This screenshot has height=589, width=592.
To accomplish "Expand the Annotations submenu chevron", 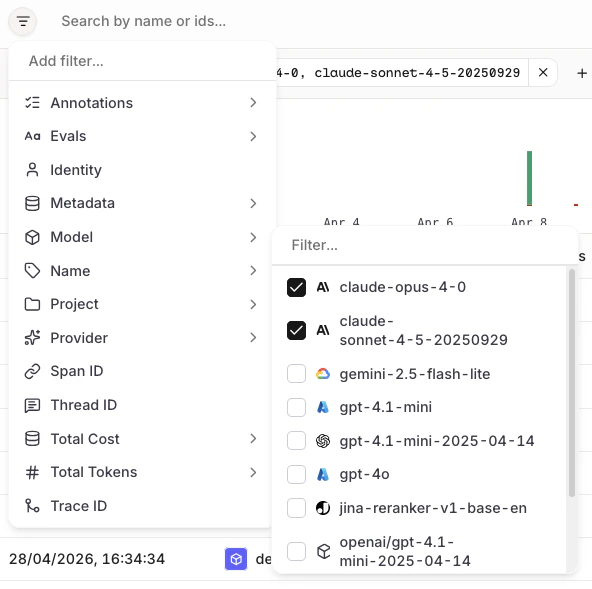I will pyautogui.click(x=253, y=102).
